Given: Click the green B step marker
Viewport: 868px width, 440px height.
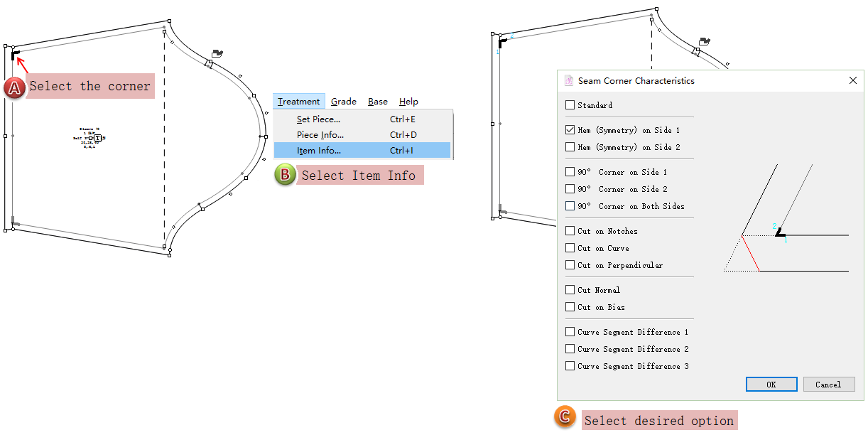Looking at the screenshot, I should point(285,176).
